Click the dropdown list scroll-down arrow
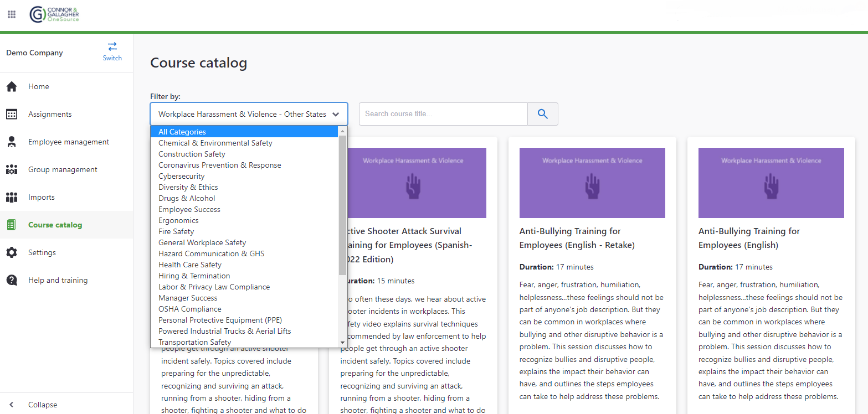The width and height of the screenshot is (868, 414). tap(342, 343)
